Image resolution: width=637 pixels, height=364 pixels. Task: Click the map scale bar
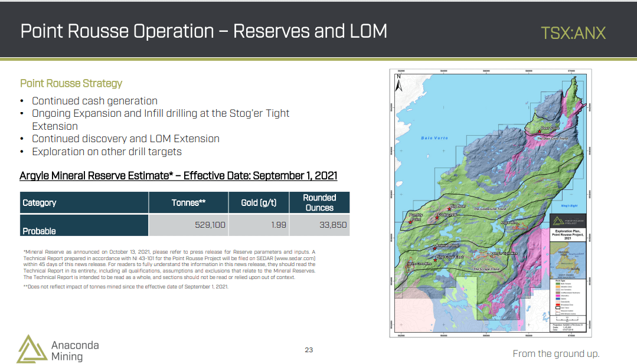567,319
